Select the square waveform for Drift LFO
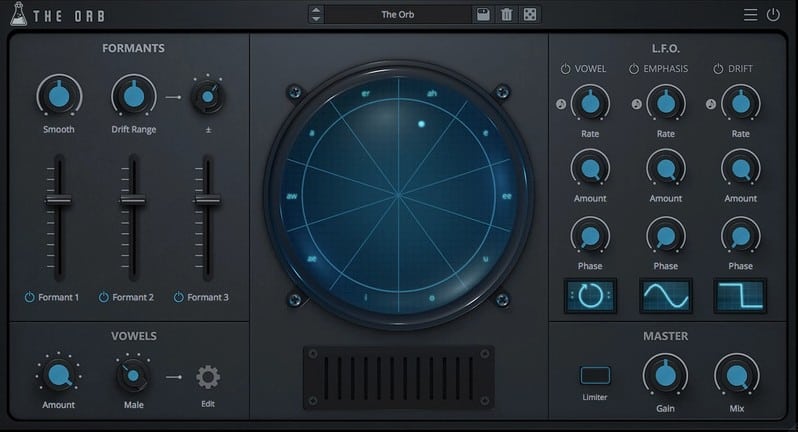The width and height of the screenshot is (798, 432). (740, 296)
